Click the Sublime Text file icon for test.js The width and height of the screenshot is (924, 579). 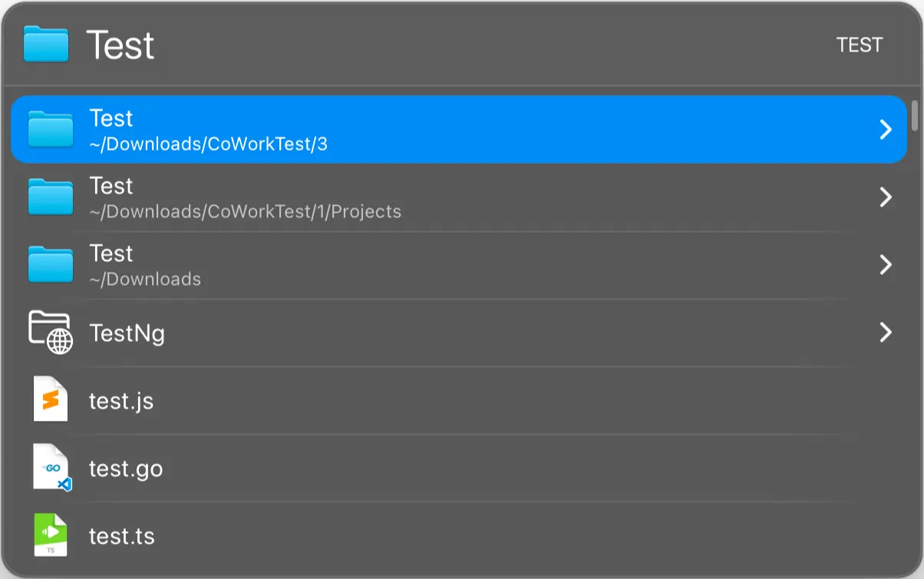pos(51,400)
